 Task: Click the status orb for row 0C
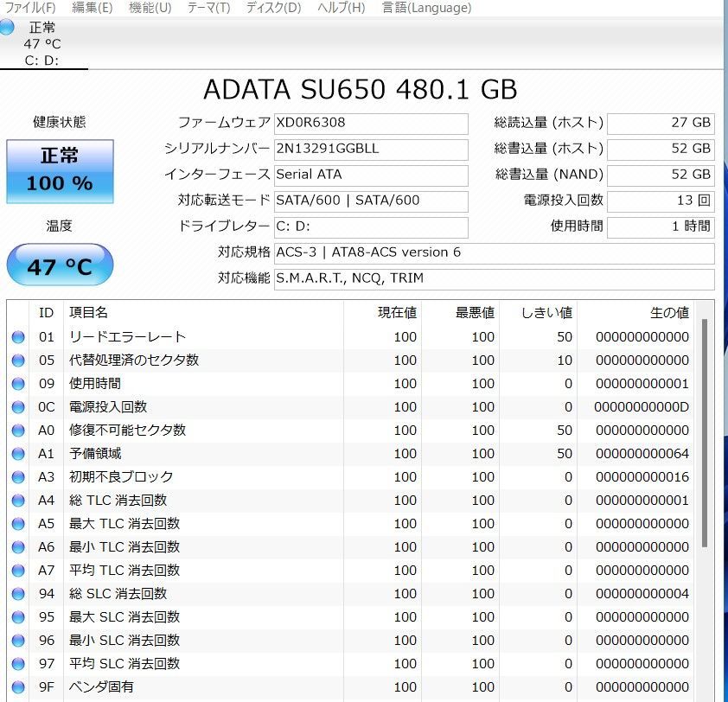click(18, 407)
